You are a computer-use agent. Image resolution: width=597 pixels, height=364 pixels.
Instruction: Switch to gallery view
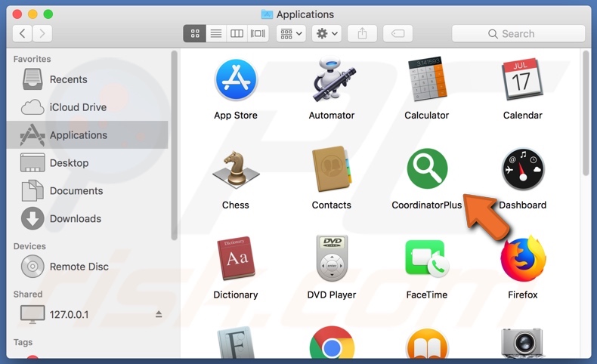(258, 33)
